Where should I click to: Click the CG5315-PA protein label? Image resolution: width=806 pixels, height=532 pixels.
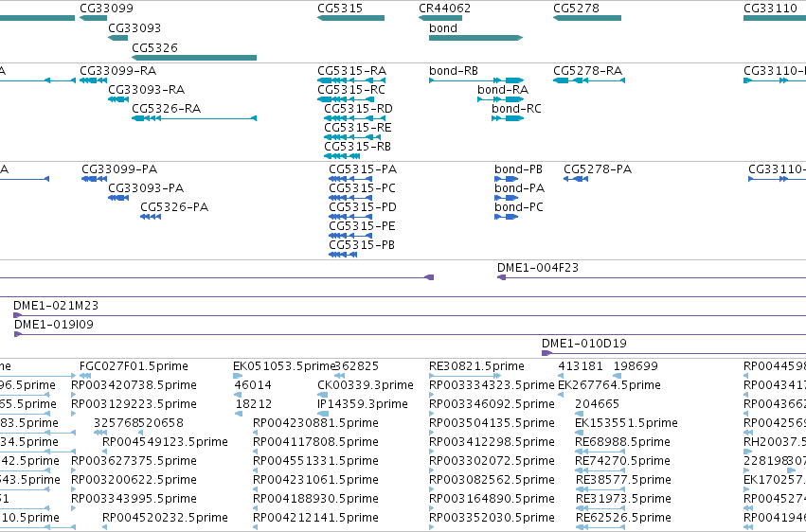point(363,168)
